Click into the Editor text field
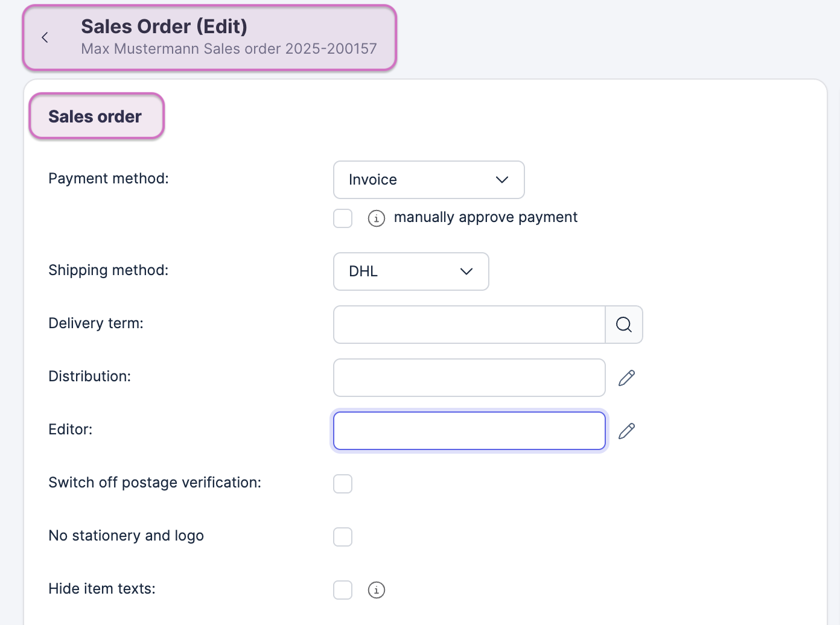Image resolution: width=840 pixels, height=625 pixels. pyautogui.click(x=469, y=431)
